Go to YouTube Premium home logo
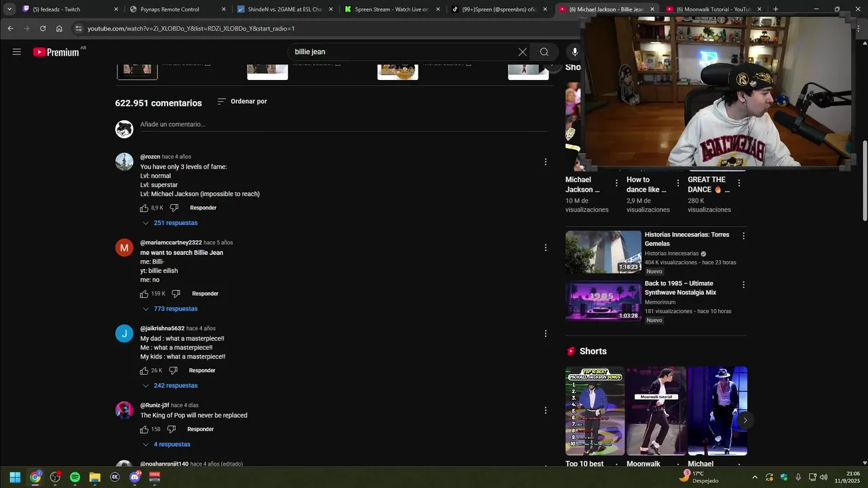Screen dimensions: 868x488 56,52
